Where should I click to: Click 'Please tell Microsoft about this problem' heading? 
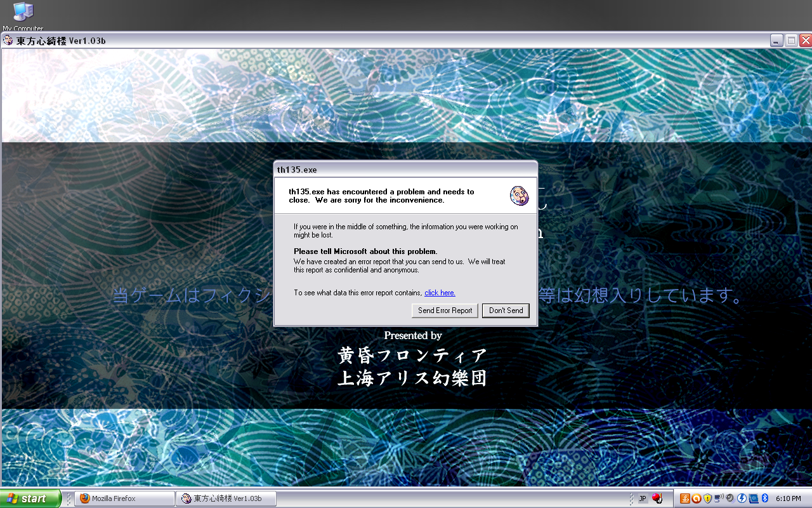click(x=365, y=251)
